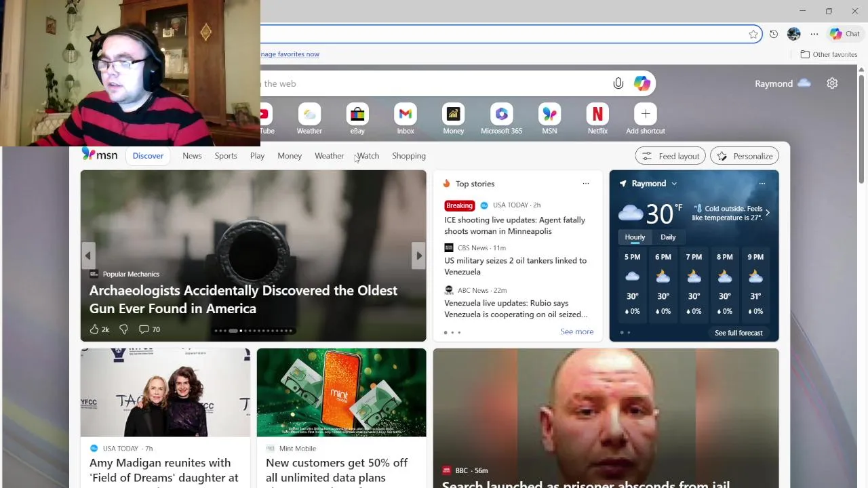Open comments on the gun article

pos(149,329)
